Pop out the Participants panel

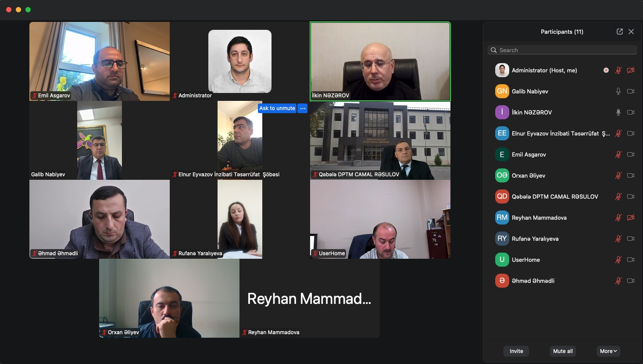620,32
